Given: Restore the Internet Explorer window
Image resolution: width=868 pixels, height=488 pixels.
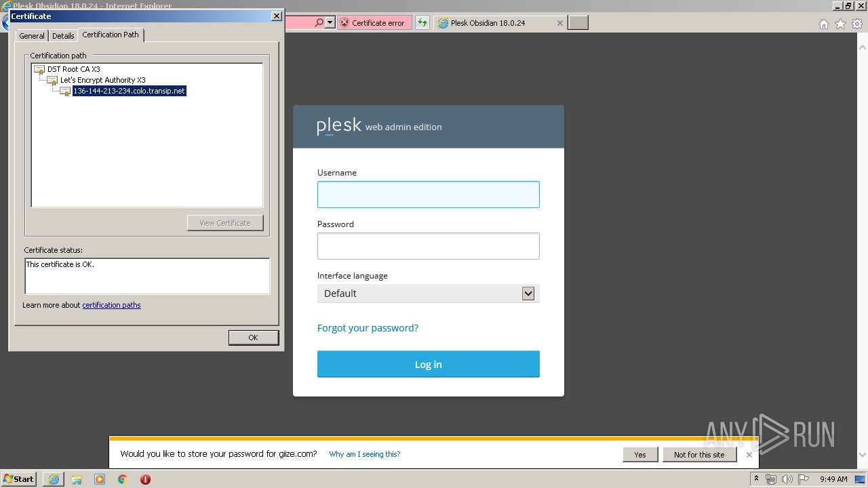Looking at the screenshot, I should coord(848,5).
